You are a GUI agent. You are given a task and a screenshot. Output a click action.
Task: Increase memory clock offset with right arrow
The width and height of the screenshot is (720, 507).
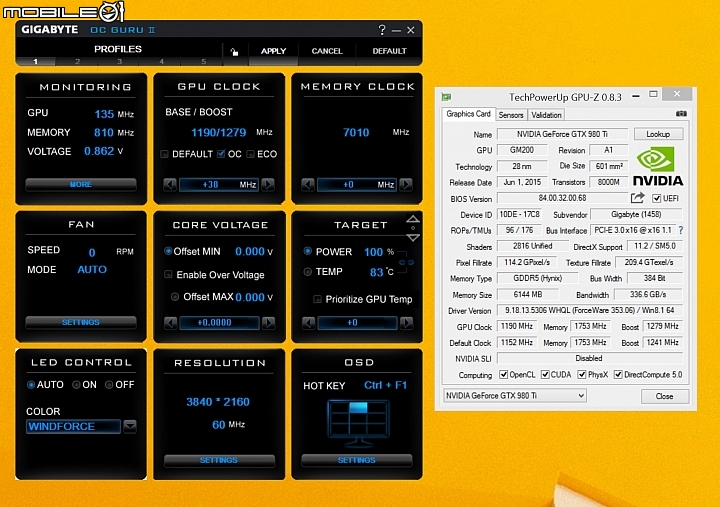click(406, 185)
